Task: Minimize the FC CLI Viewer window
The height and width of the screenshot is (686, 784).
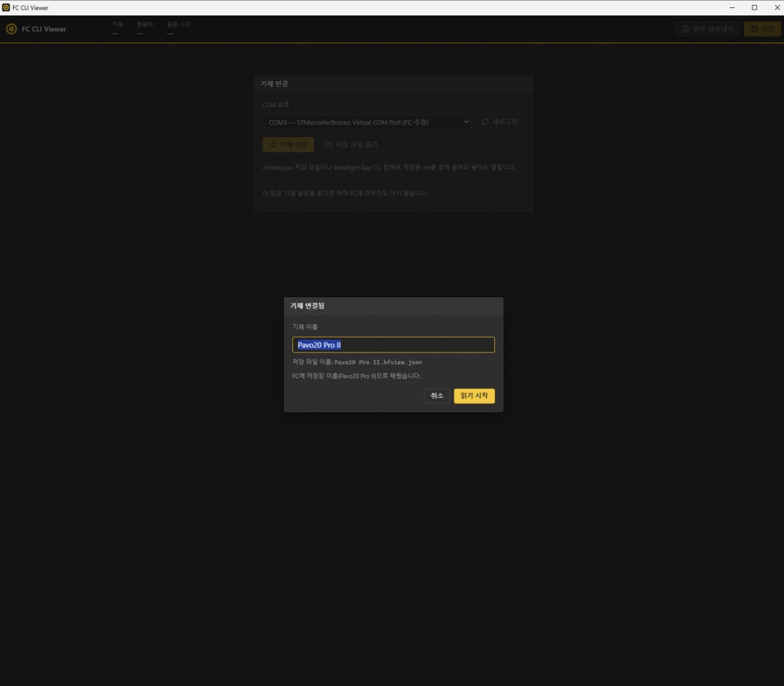Action: (x=732, y=7)
